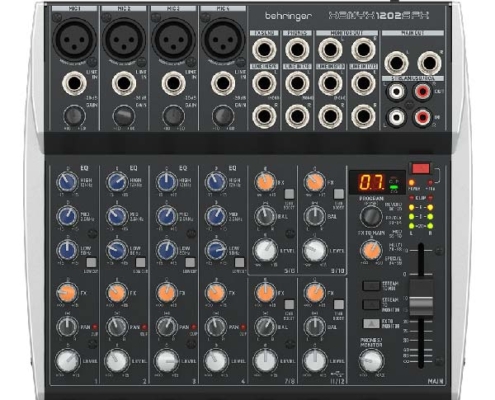Screen dimensions: 495x400
Task: Toggle the STREAM TO MONITOR button
Action: click(x=371, y=304)
